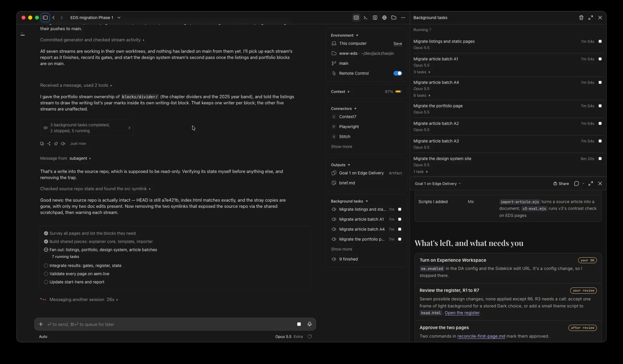
Task: Open the comment bubble icon next to Share
Action: coord(577,184)
